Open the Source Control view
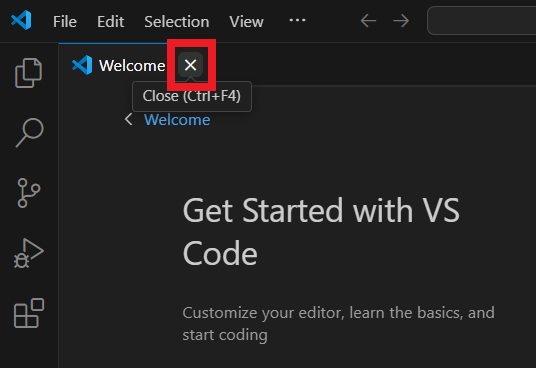Screen dimensions: 536x368 29,193
